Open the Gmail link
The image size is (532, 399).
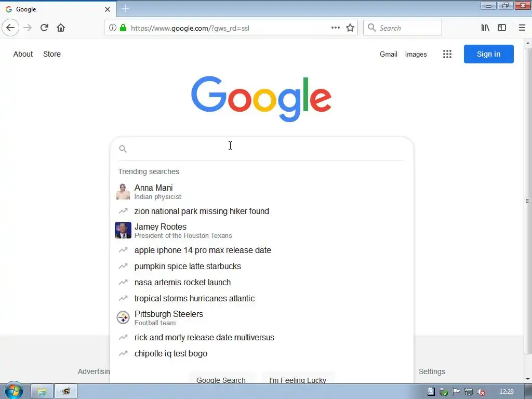[x=389, y=54]
